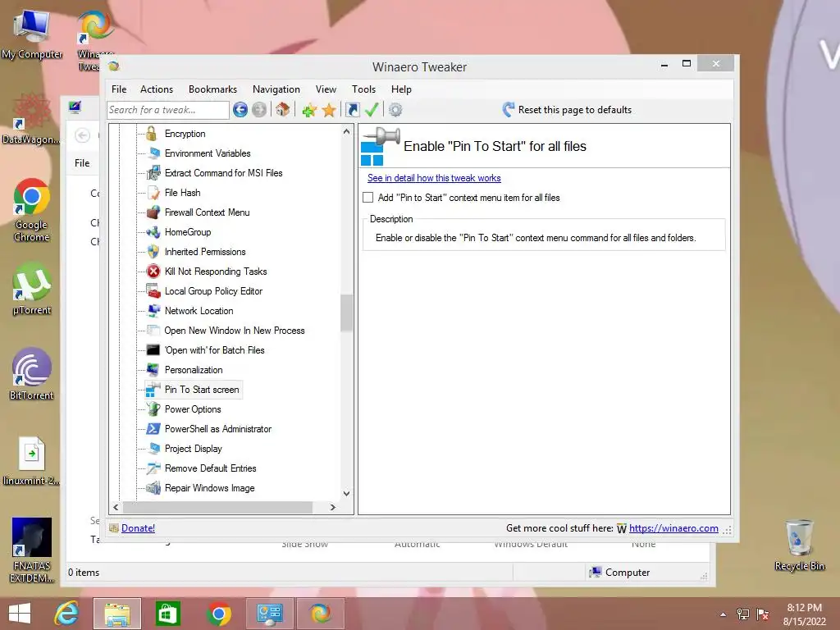Select Open New Window In New Process
840x630 pixels.
click(234, 331)
